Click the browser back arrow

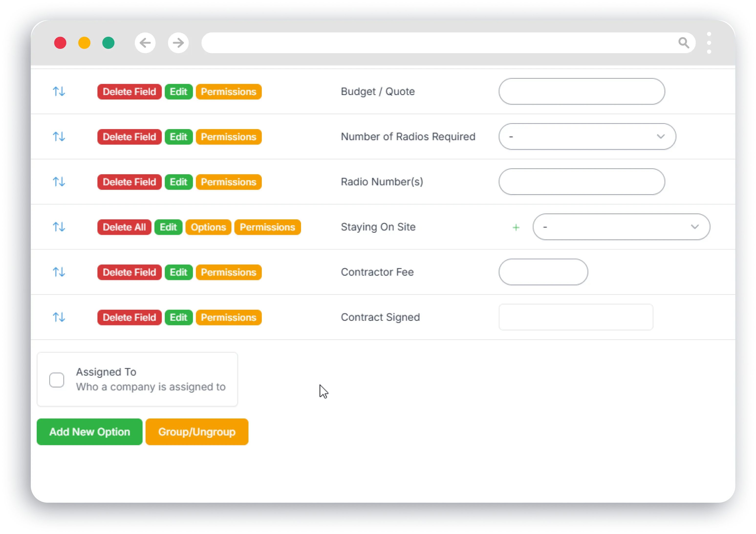(x=145, y=43)
